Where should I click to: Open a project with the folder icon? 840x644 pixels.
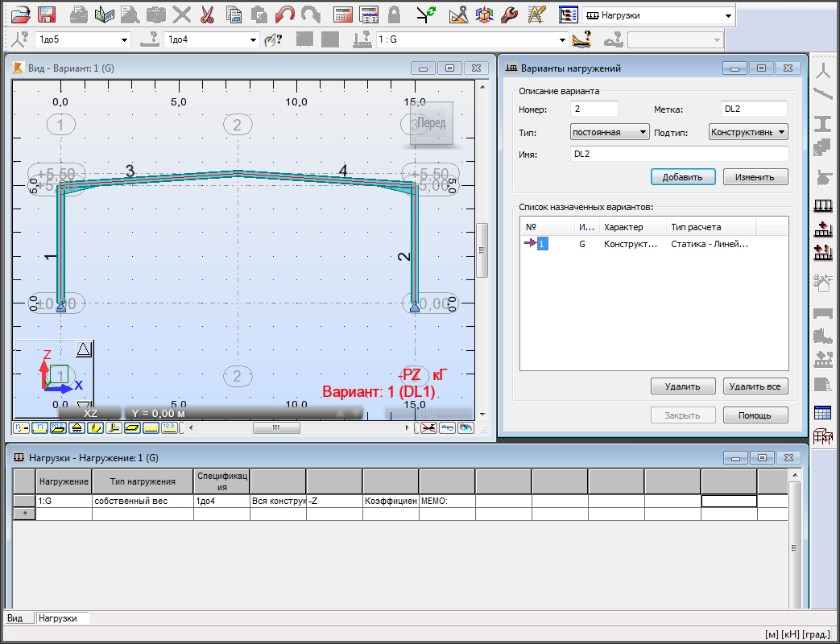coord(21,14)
